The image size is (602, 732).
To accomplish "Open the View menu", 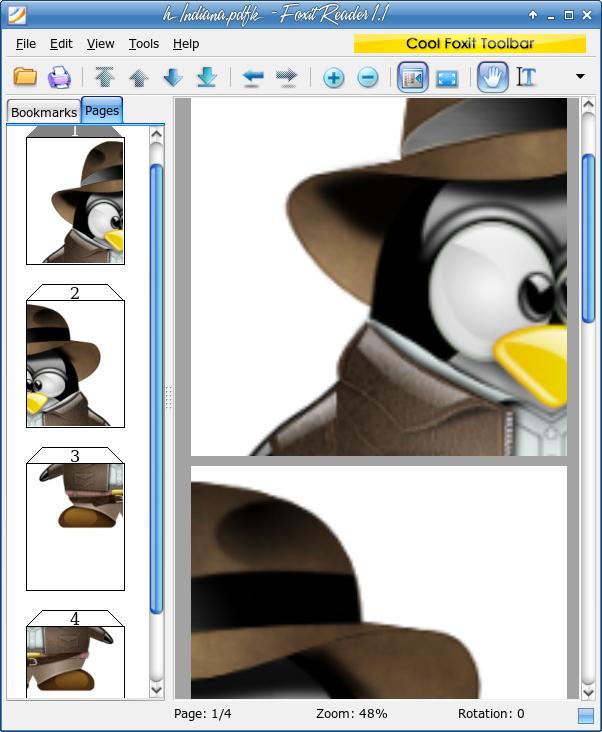I will click(100, 44).
